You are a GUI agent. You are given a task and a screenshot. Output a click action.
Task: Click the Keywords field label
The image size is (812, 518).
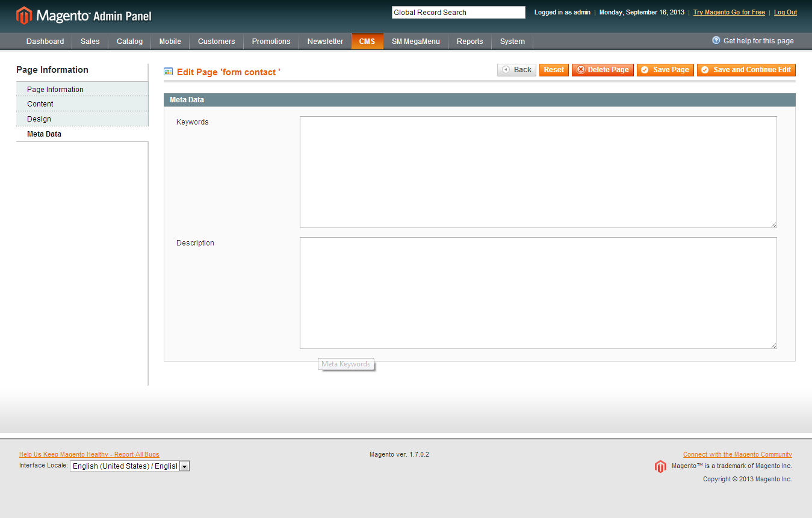[192, 122]
